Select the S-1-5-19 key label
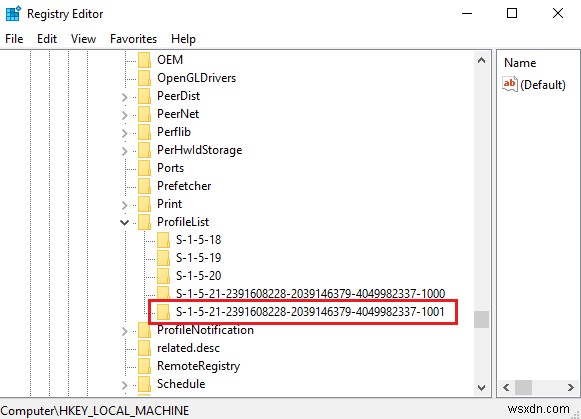Viewport: 581px width, 419px height. point(199,258)
